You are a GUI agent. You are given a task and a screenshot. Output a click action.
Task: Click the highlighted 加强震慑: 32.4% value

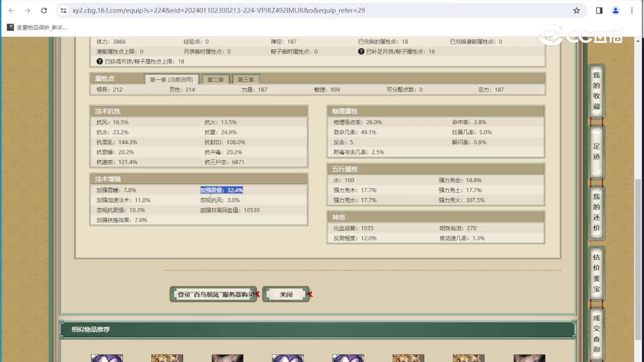coord(221,190)
